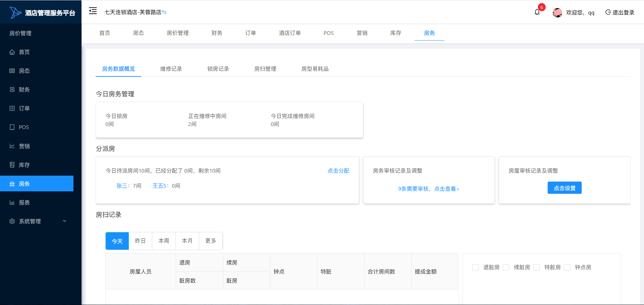
Task: Open 订单 top navigation tab
Action: pos(251,33)
